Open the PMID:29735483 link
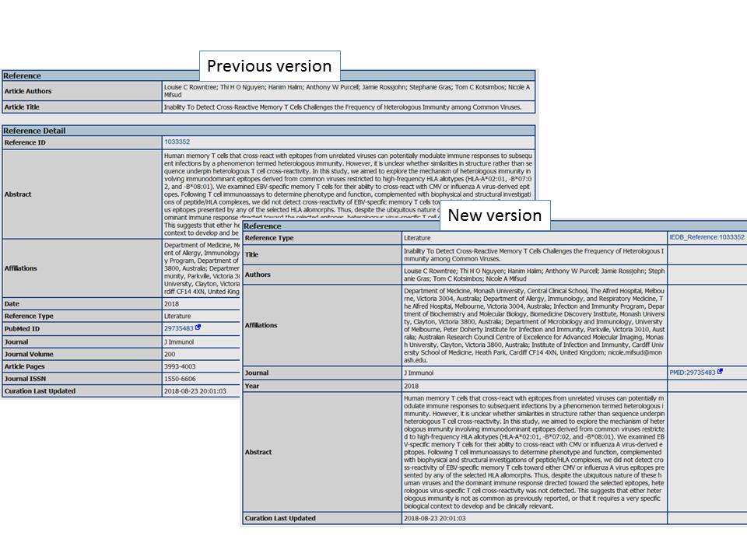This screenshot has width=747, height=560. coord(693,373)
